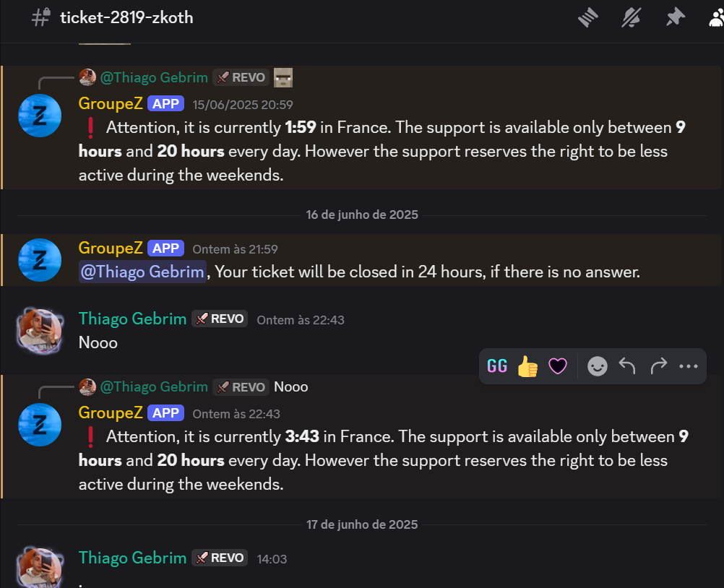Open pinned messages pin icon
724x588 pixels.
675,17
